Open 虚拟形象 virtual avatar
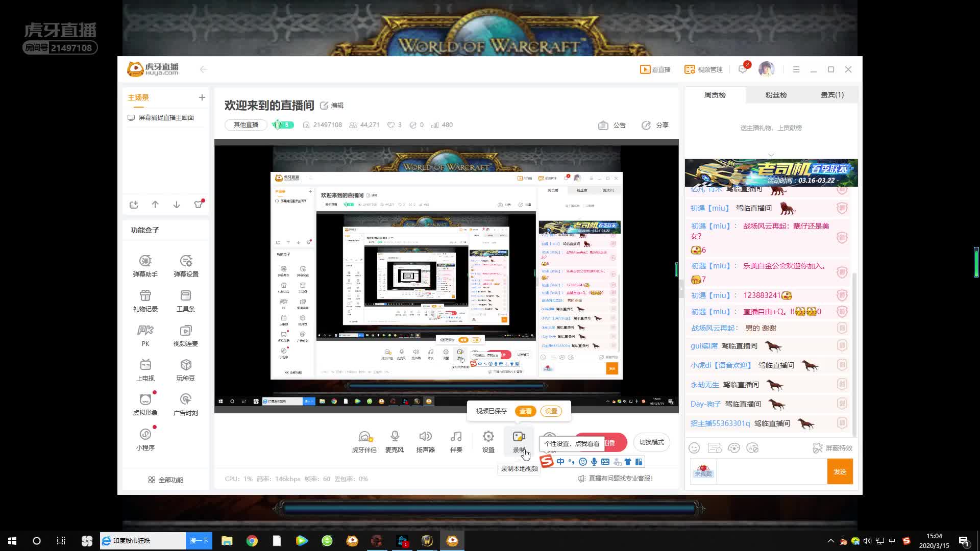Viewport: 980px width, 551px height. 145,405
